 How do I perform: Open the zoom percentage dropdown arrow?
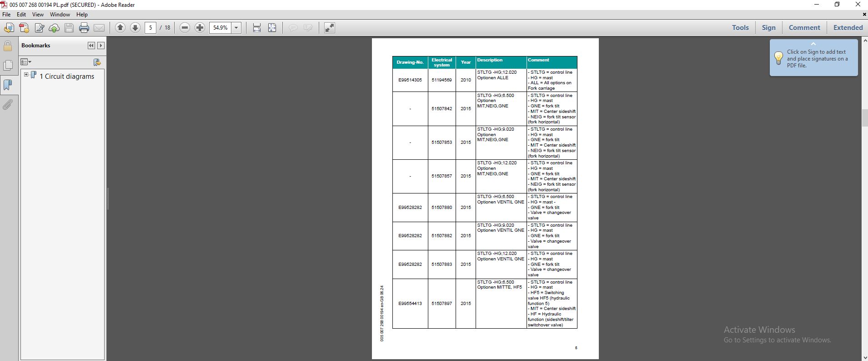(x=236, y=28)
